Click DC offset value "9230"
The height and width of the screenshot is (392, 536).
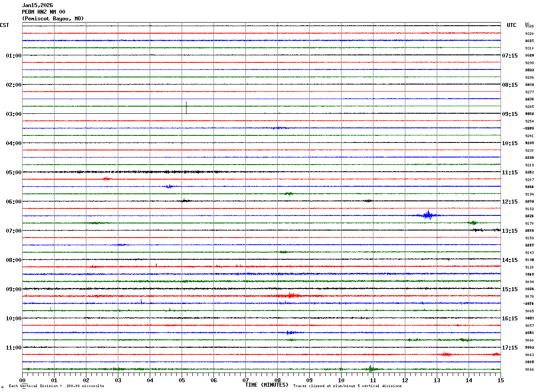529,150
